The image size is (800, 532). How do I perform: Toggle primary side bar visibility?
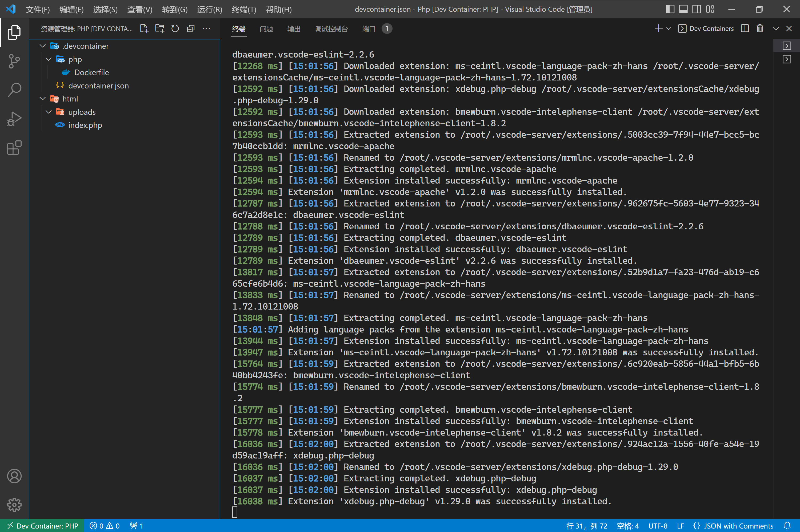coord(670,9)
